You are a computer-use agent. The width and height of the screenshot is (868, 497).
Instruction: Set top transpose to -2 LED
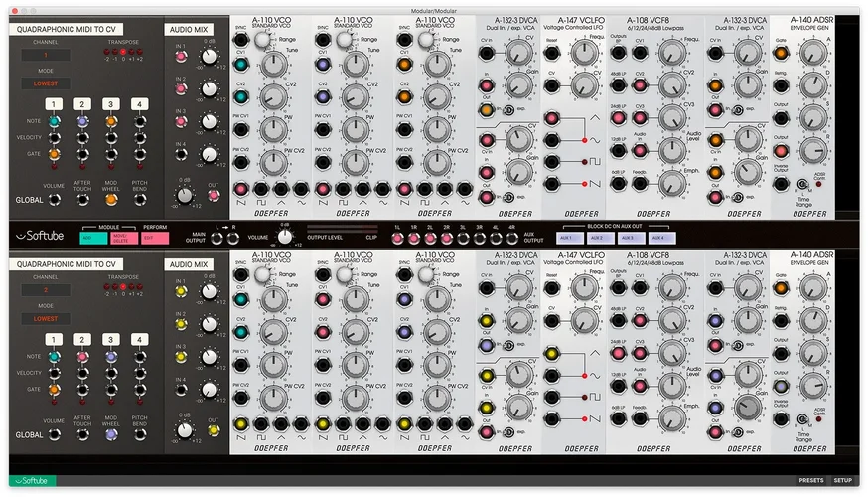click(x=108, y=51)
